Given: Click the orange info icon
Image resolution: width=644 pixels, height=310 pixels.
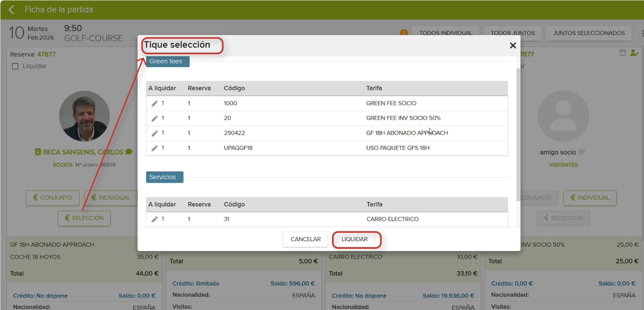Looking at the screenshot, I should coord(404,33).
